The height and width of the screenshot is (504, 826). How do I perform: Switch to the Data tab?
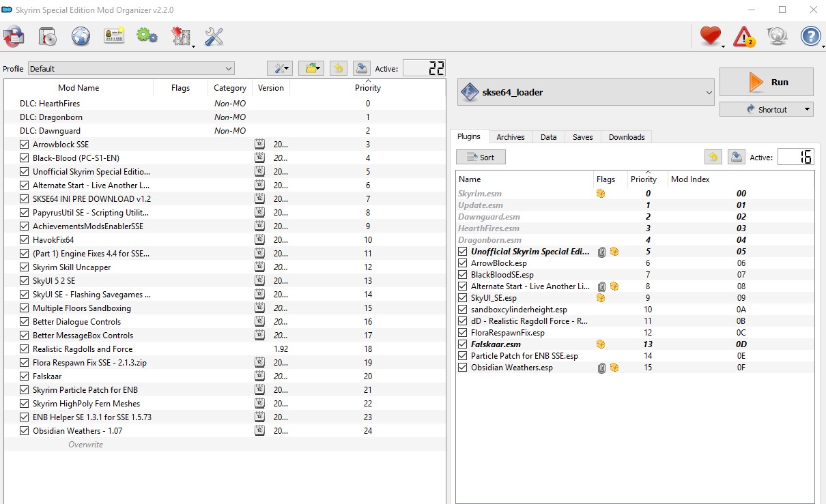[548, 137]
